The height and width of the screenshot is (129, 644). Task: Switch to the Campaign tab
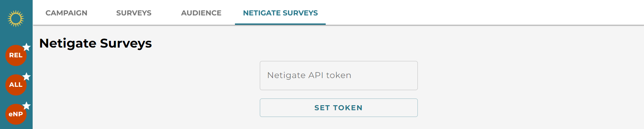66,13
